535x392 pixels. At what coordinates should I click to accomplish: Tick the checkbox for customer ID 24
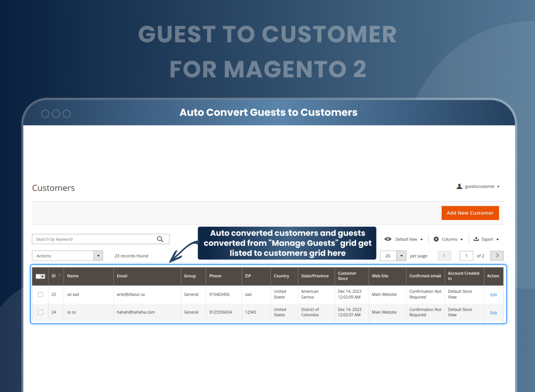pos(40,312)
